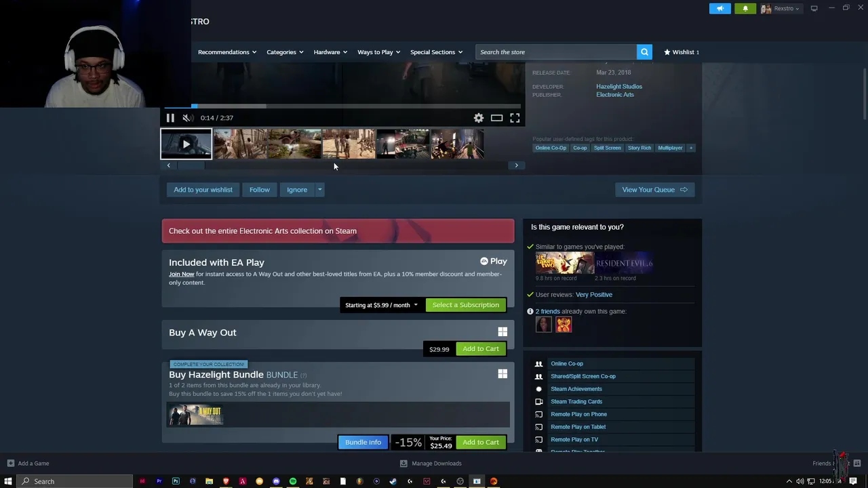Open the Shared/Split Screen Co-op feature
The width and height of the screenshot is (868, 488).
tap(583, 376)
